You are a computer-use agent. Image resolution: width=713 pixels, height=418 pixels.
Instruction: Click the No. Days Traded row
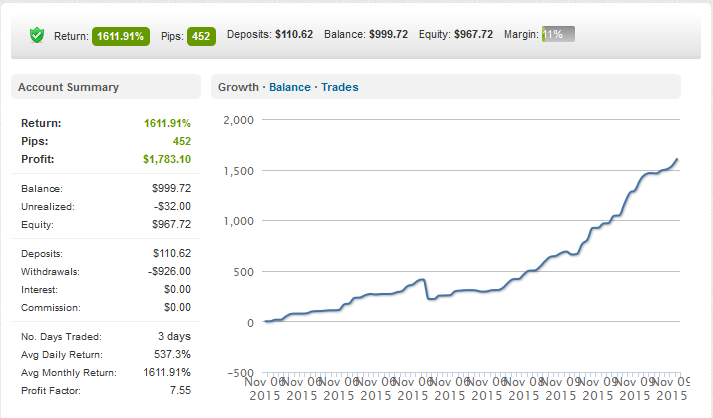click(x=105, y=336)
